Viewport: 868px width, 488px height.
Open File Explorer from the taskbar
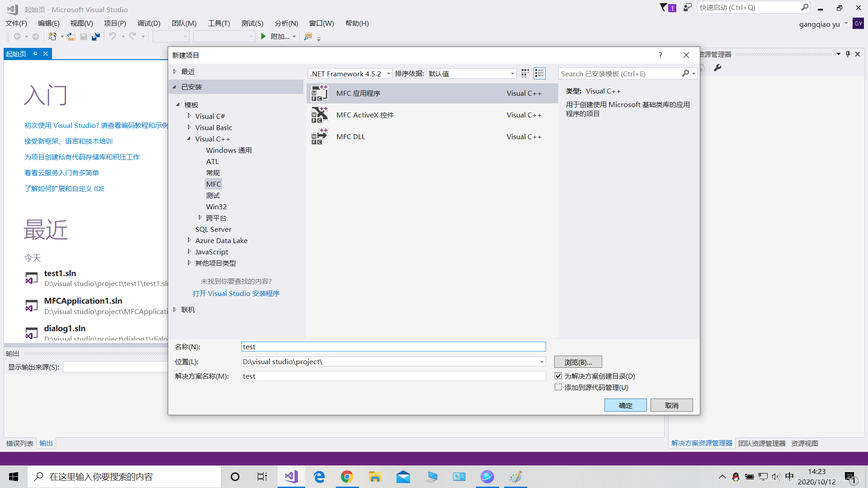point(375,477)
